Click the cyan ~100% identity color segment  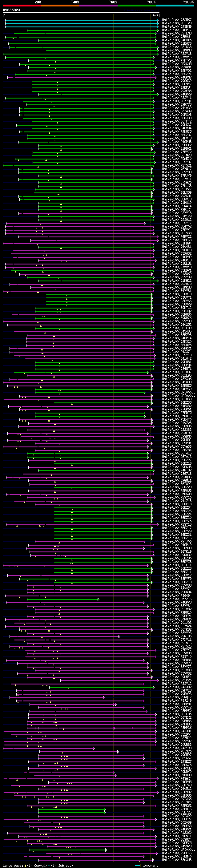[x=175, y=6]
